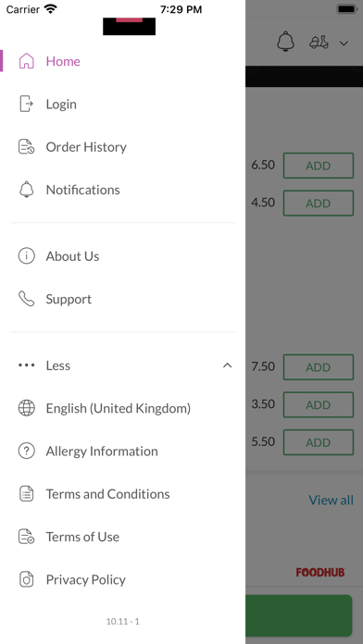Open the delivery scooter dropdown arrow
Image resolution: width=363 pixels, height=644 pixels.
[344, 43]
